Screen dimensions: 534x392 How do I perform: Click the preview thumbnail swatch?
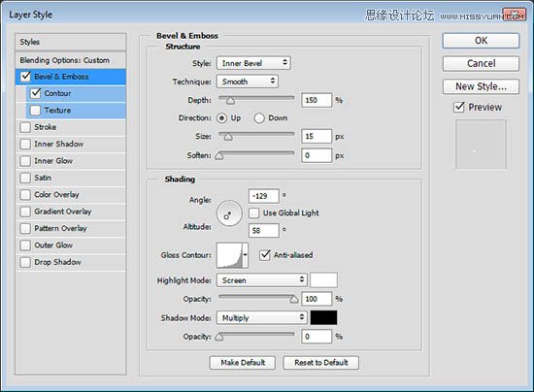[x=481, y=145]
